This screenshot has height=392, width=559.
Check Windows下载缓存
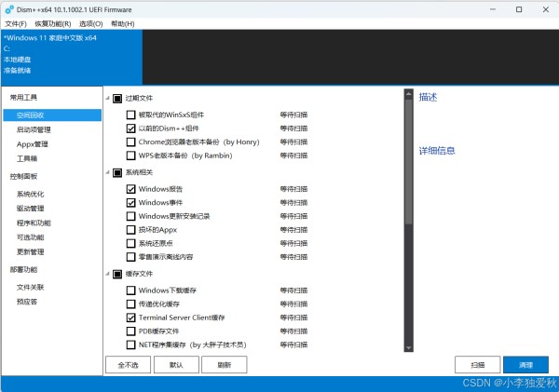click(130, 291)
